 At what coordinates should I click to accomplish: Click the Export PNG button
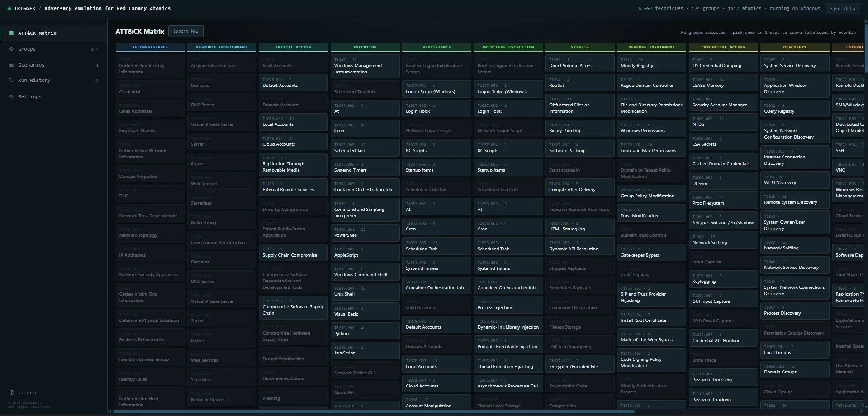point(186,31)
